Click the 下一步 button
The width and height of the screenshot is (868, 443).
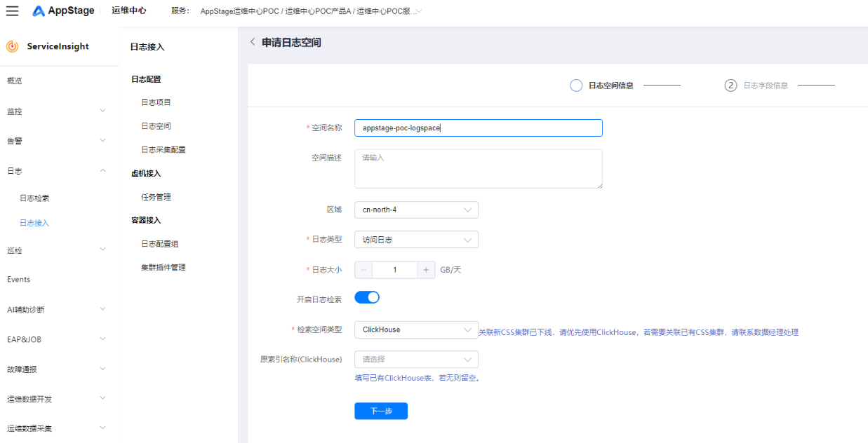coord(380,411)
